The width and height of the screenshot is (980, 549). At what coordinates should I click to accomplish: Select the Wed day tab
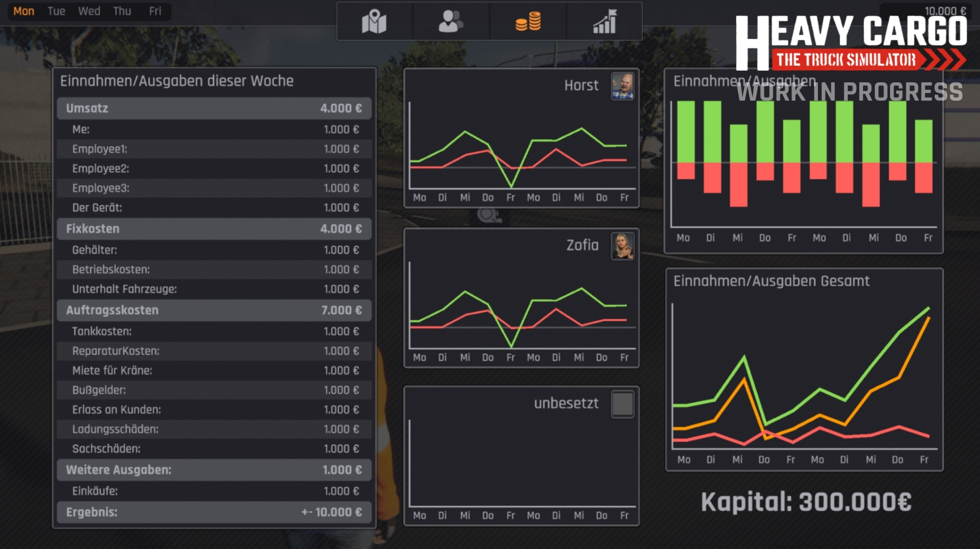(x=89, y=11)
